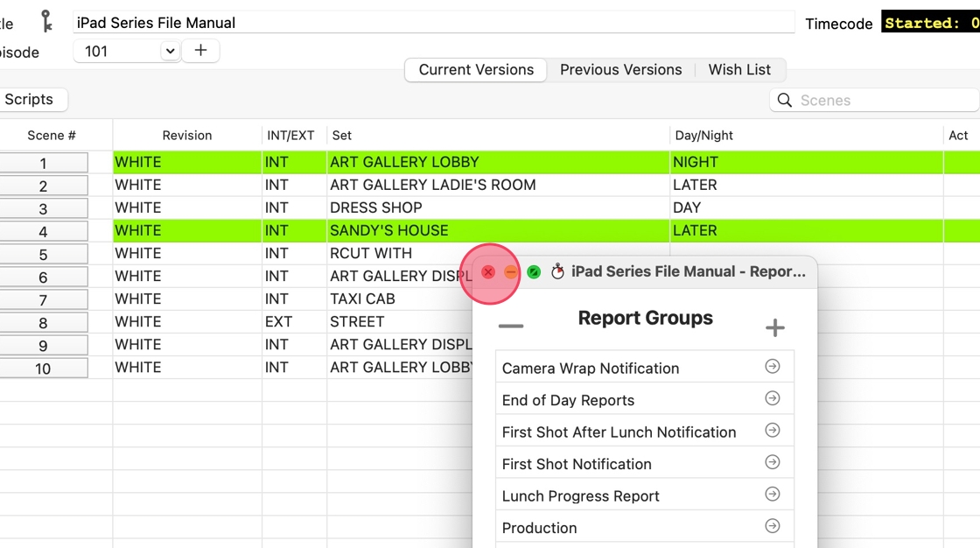Select the STREET set cell

coord(399,321)
